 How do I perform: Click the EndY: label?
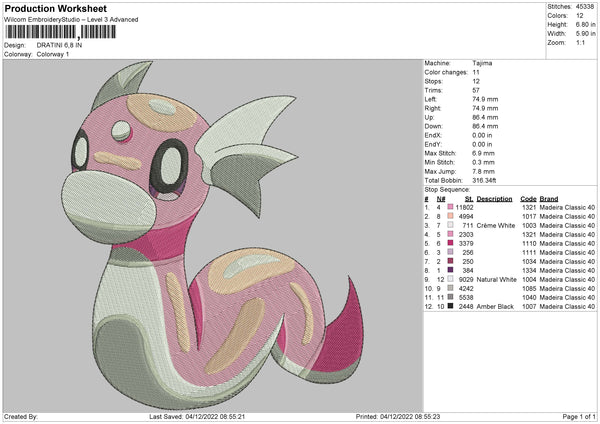click(x=433, y=145)
